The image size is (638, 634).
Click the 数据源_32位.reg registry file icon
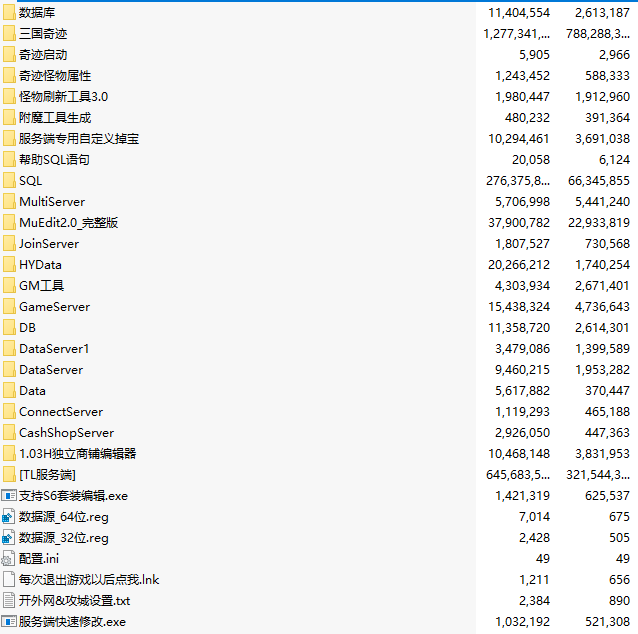[9, 537]
